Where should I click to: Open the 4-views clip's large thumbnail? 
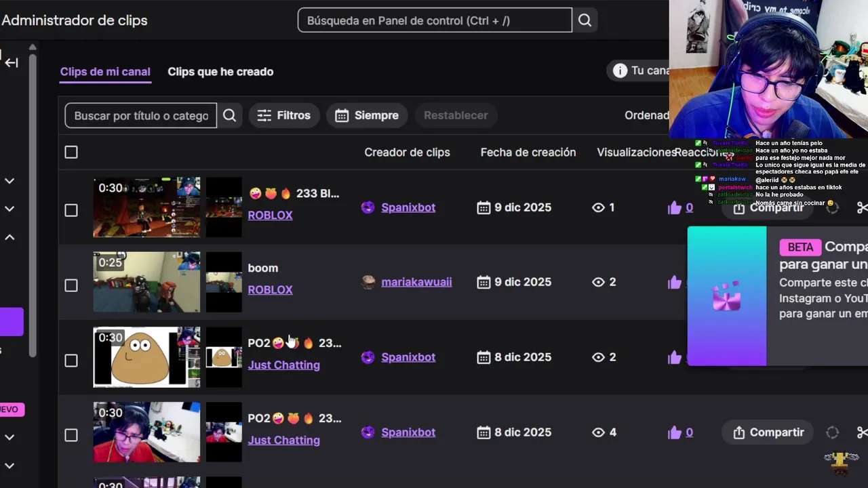pos(146,432)
